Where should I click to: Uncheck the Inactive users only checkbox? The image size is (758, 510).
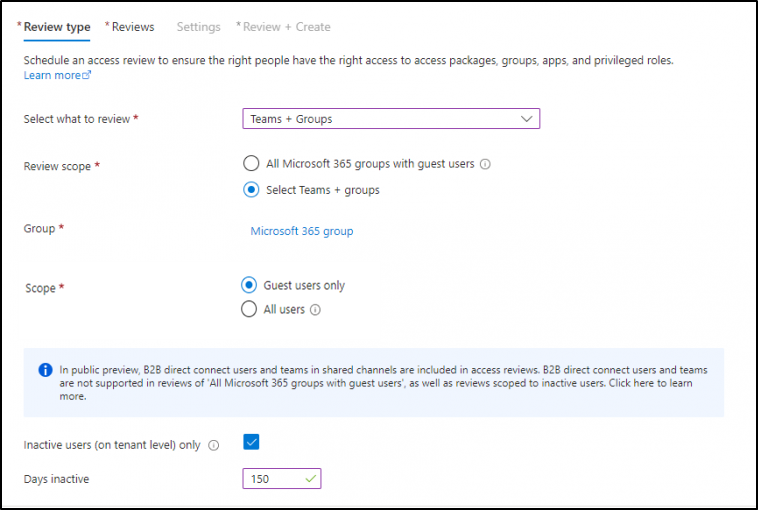[251, 443]
